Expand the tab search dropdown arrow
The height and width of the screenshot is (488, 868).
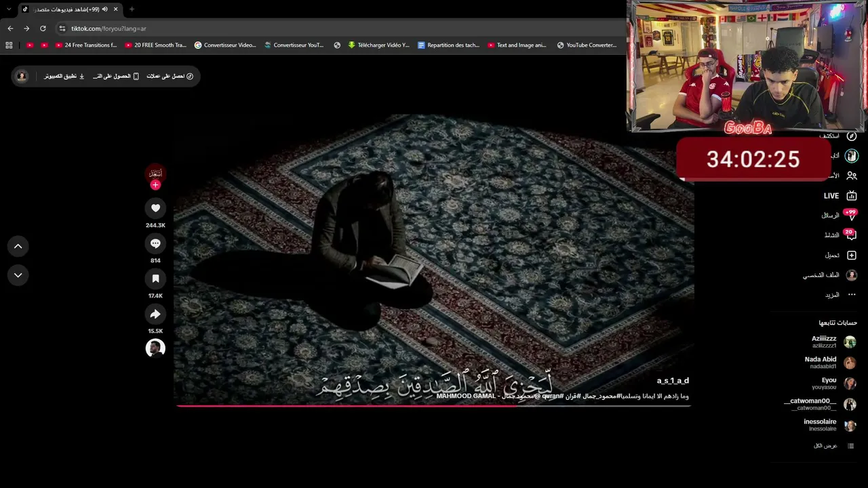tap(9, 9)
